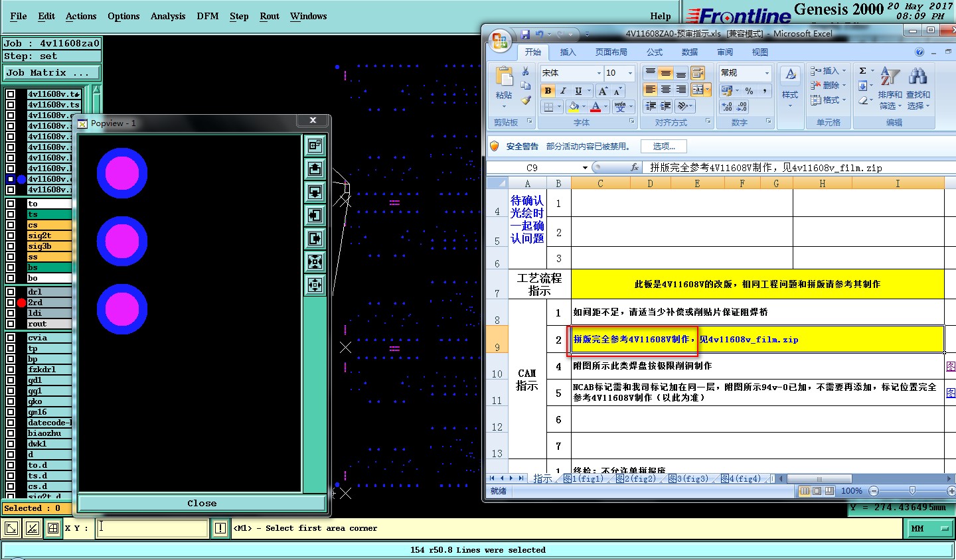Click Insert Function fx icon in formula bar
The image size is (956, 560).
point(635,168)
